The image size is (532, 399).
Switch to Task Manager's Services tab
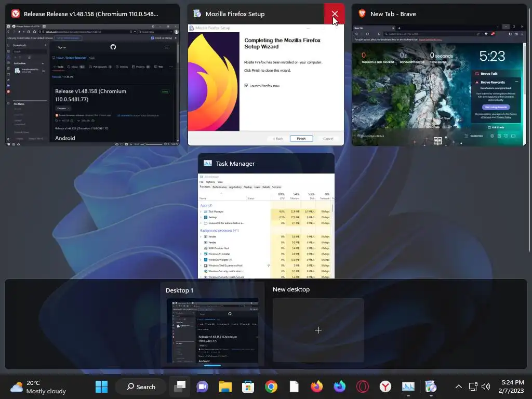tap(276, 187)
